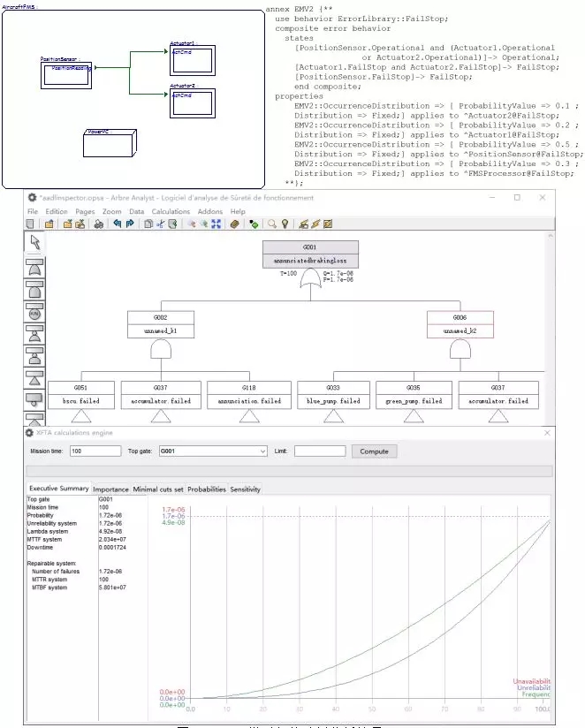Image resolution: width=585 pixels, height=728 pixels.
Task: Click the AND gate symbol under G002
Action: pyautogui.click(x=161, y=349)
